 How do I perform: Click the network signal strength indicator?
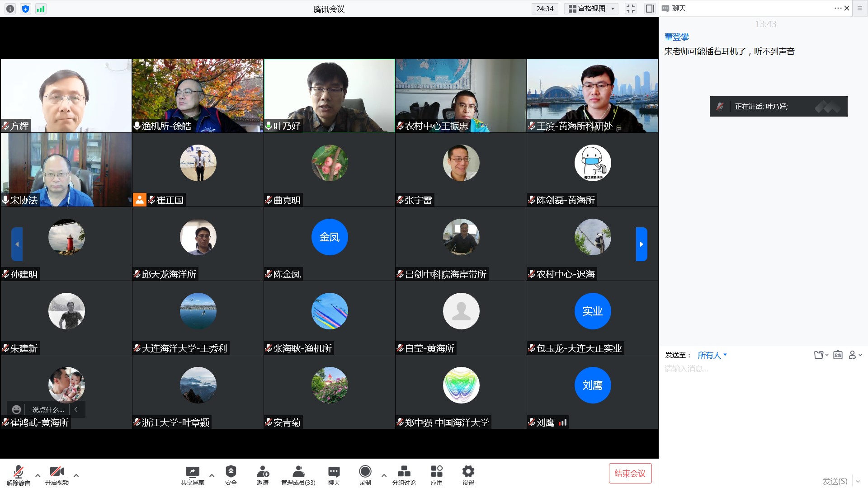pos(41,9)
